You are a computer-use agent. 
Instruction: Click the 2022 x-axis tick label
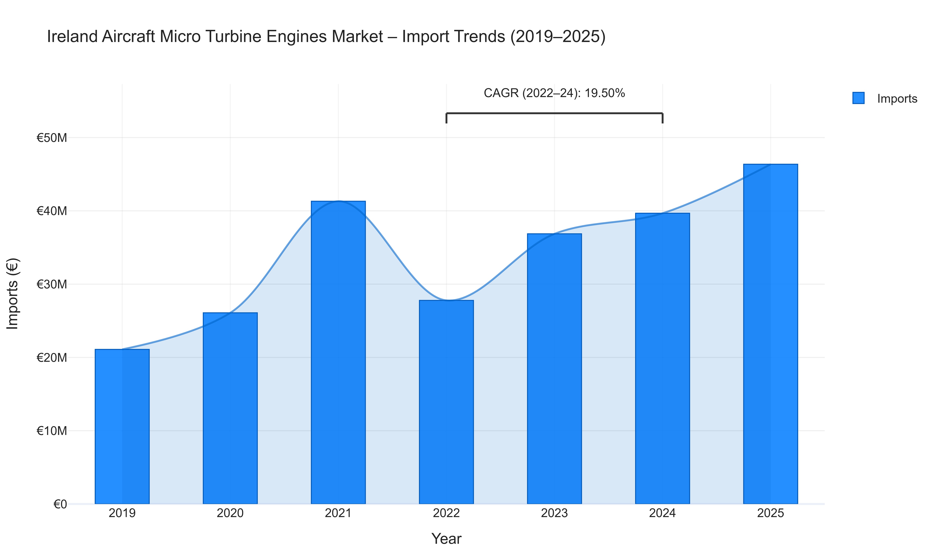coord(446,513)
